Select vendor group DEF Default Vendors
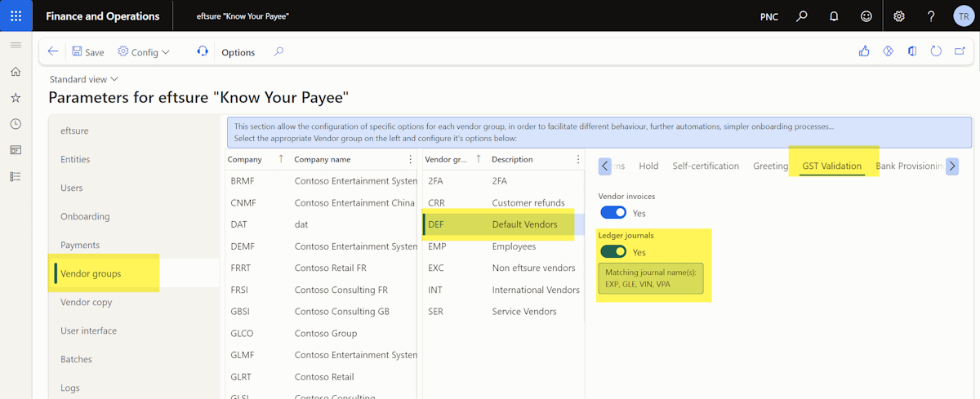 point(505,224)
